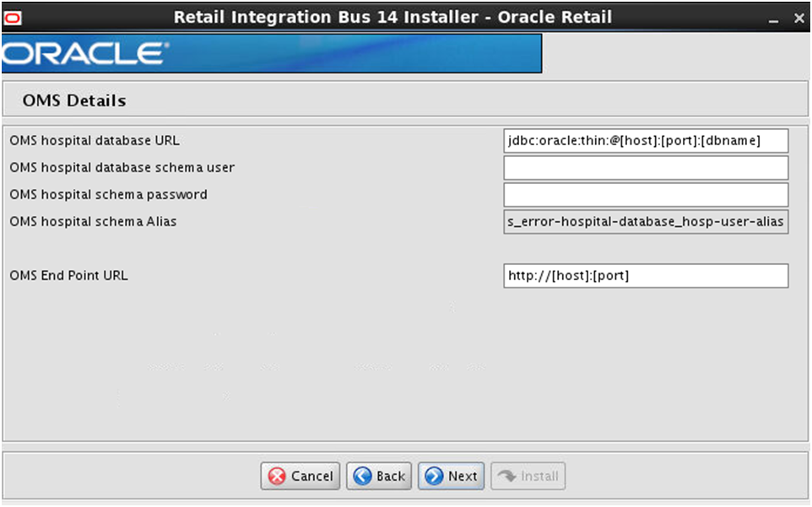Click the OMS hospital schema Alias field
812x507 pixels.
point(646,221)
